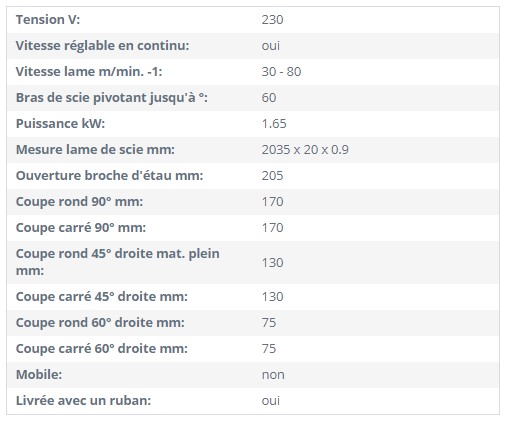Click the 'Coupe rond 90° mm:' label
The height and width of the screenshot is (423, 511).
(x=79, y=202)
